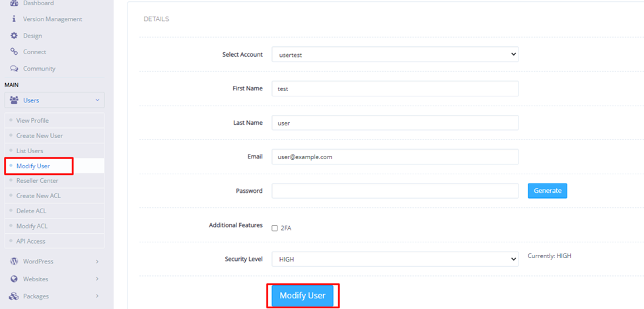Click the Generate password button
This screenshot has width=644, height=309.
[x=548, y=190]
